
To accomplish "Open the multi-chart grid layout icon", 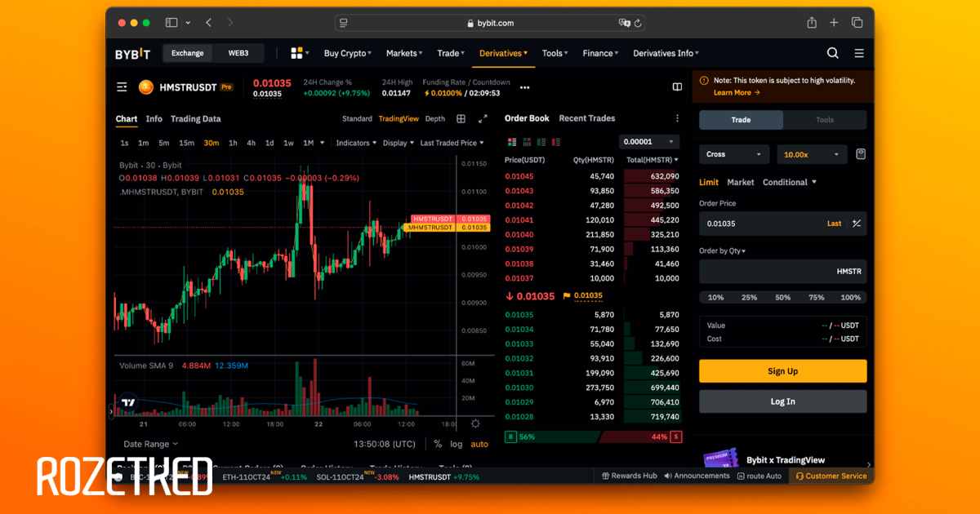I will click(461, 119).
